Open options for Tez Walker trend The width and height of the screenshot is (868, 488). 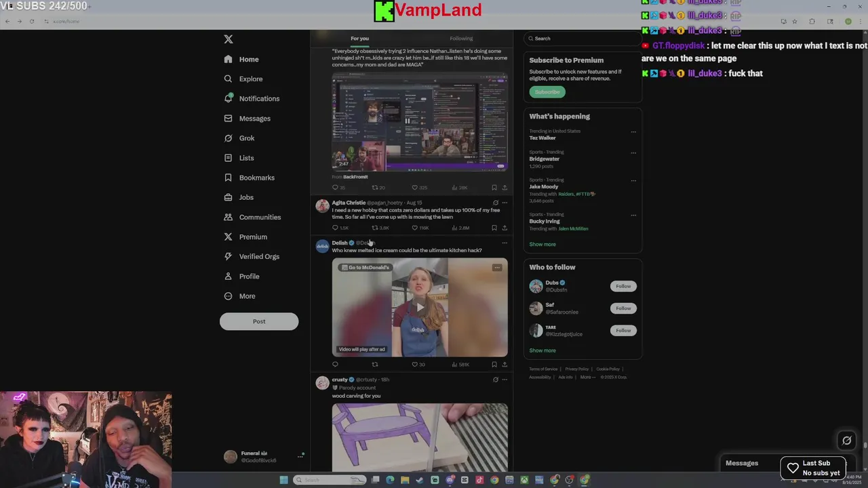pos(633,132)
